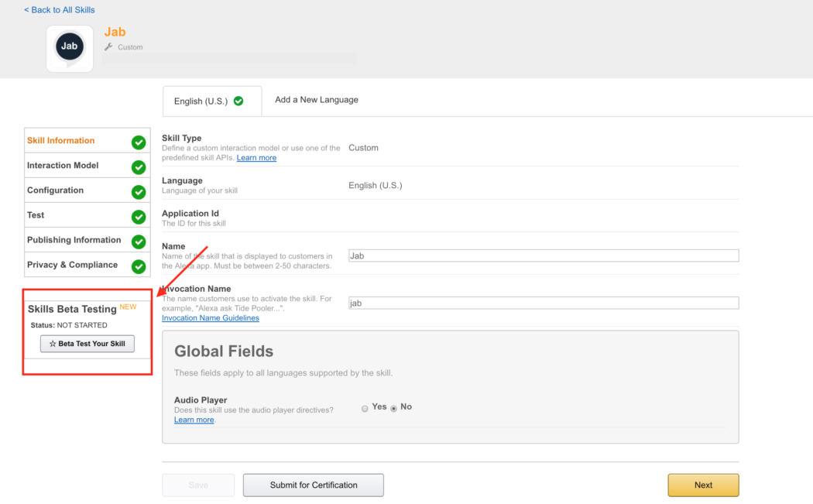Screen dimensions: 813x504
Task: Click the wrench icon beside Custom
Action: point(108,46)
